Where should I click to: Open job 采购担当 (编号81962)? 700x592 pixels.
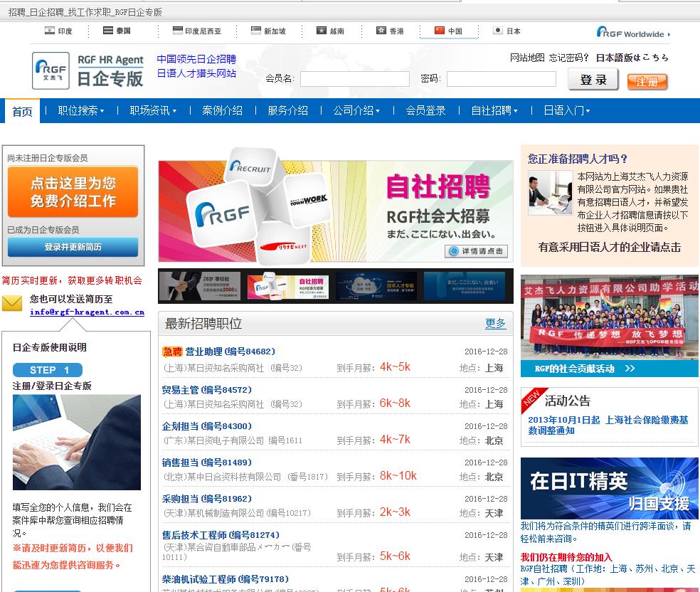point(207,498)
